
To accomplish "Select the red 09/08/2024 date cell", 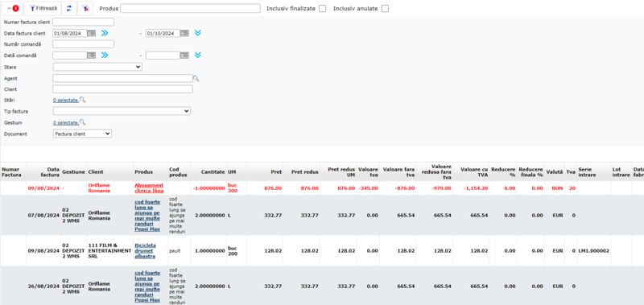I will click(43, 188).
